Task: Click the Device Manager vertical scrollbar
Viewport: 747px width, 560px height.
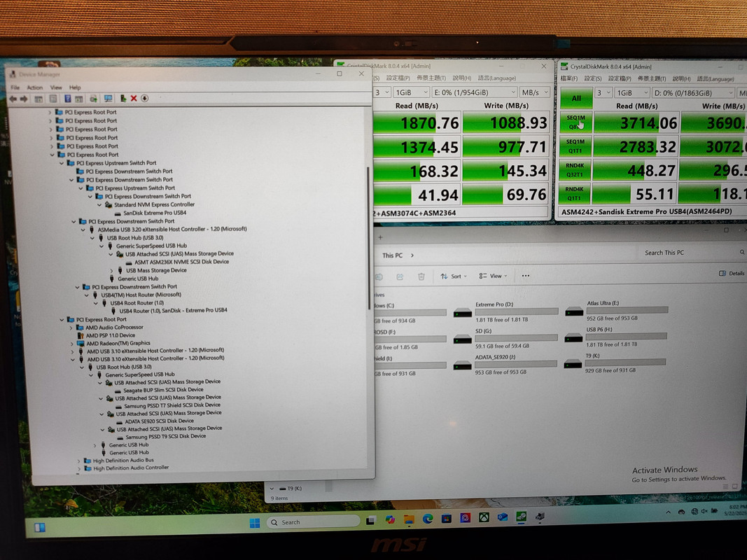Action: click(369, 238)
